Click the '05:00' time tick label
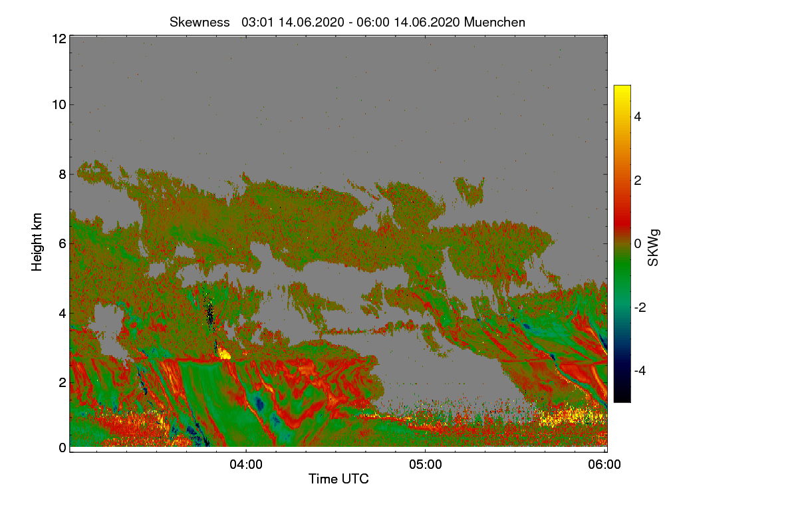This screenshot has height=532, width=798. click(x=426, y=465)
